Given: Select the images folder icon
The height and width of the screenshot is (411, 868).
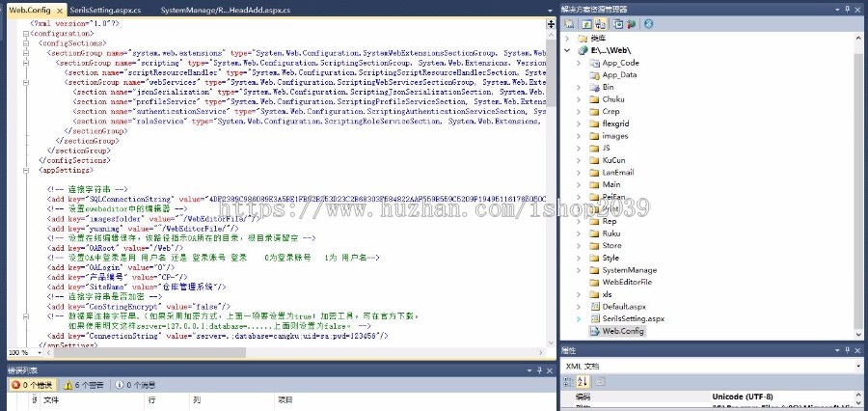Looking at the screenshot, I should click(594, 136).
